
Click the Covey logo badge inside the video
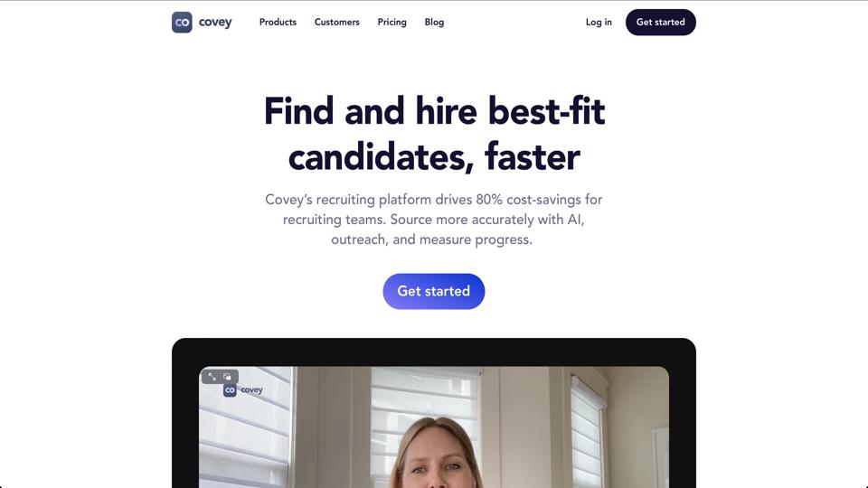point(230,390)
